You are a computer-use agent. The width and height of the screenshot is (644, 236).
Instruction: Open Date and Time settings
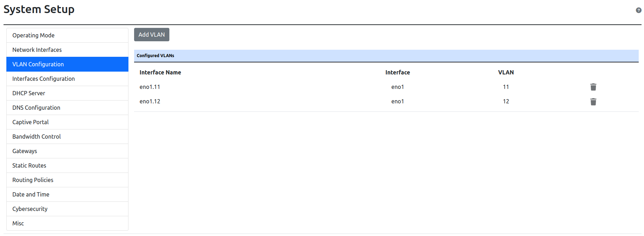click(31, 194)
